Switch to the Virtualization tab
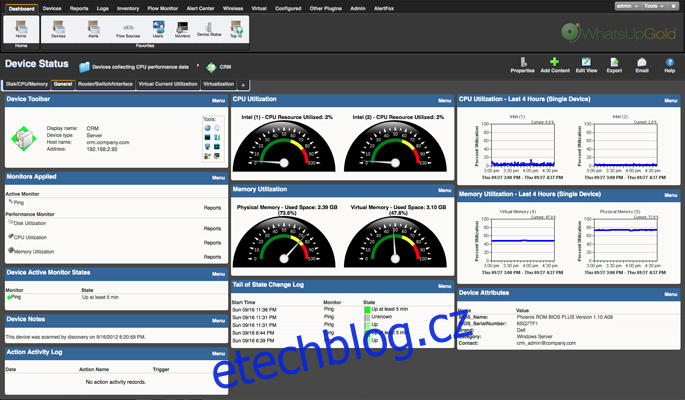Screen dimensions: 685x400 point(218,84)
